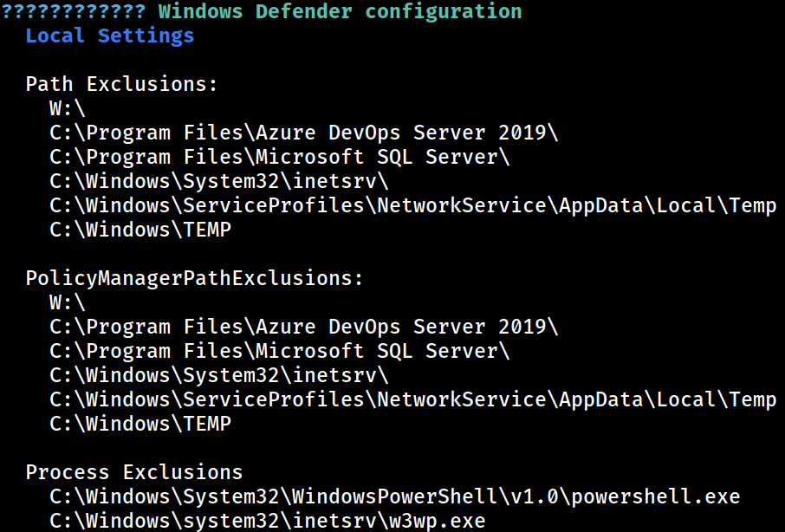Click W:\ under Path Exclusions
The height and width of the screenshot is (532, 785).
coord(68,108)
